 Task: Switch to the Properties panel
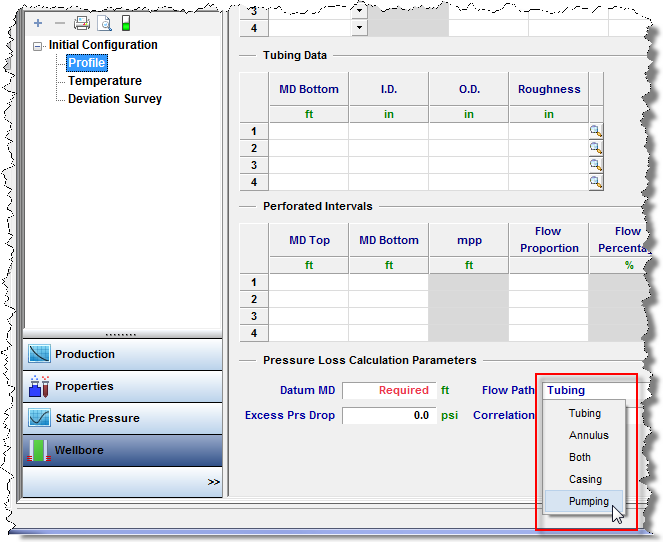122,386
